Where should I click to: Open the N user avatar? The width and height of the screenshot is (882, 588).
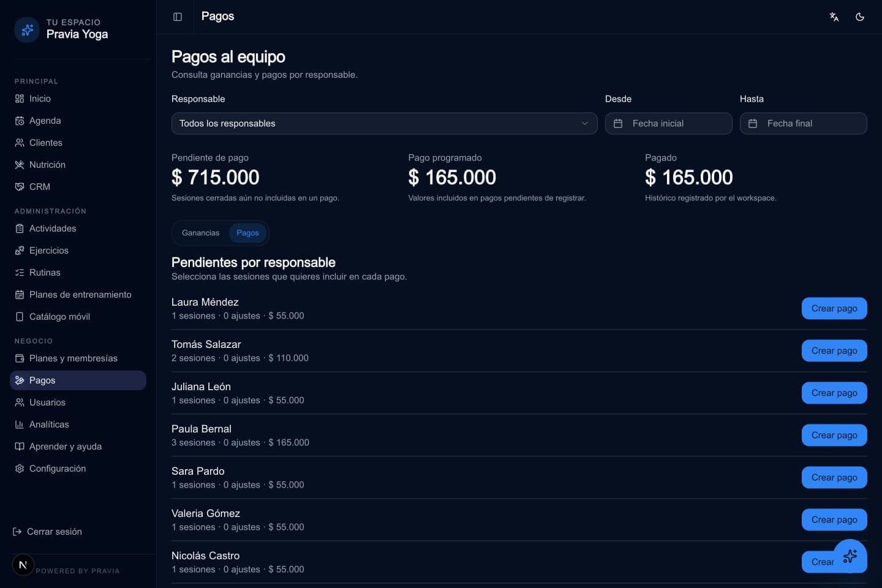coord(23,565)
